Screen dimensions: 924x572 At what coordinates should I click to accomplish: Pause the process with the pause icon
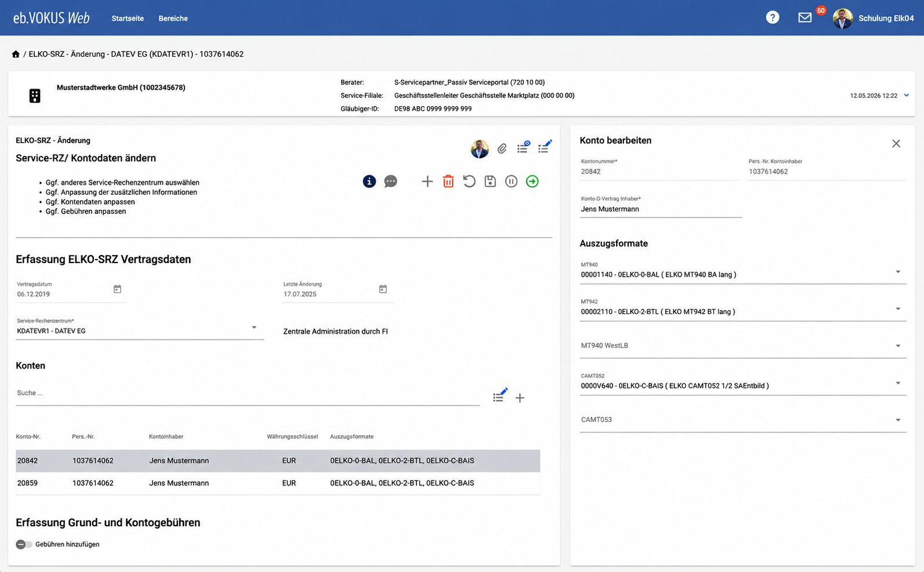click(511, 181)
